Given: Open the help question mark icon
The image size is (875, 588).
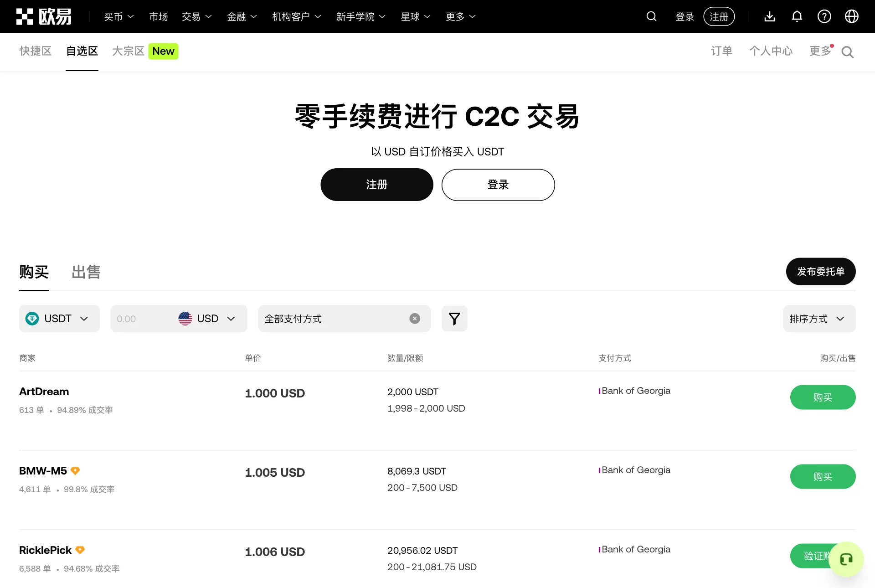Looking at the screenshot, I should pos(824,16).
